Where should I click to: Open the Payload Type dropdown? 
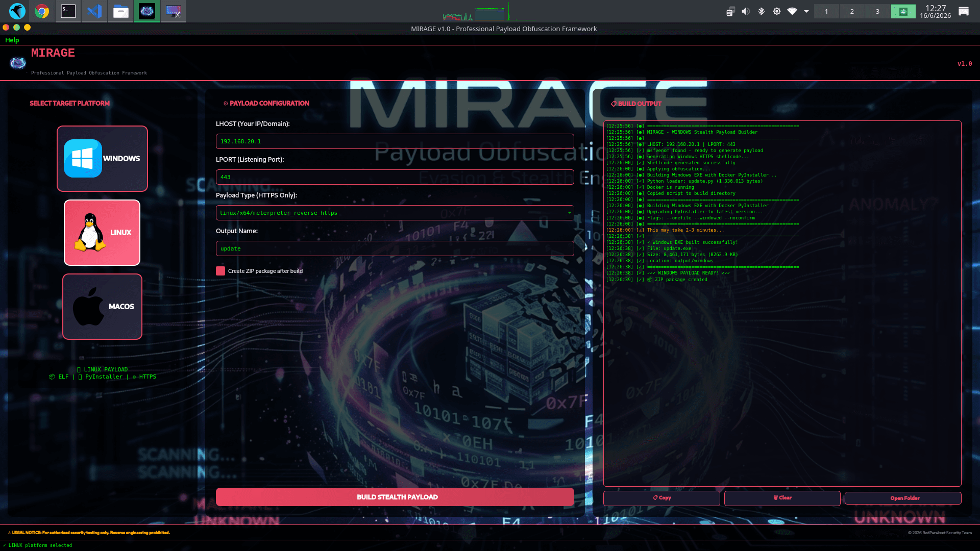[395, 213]
